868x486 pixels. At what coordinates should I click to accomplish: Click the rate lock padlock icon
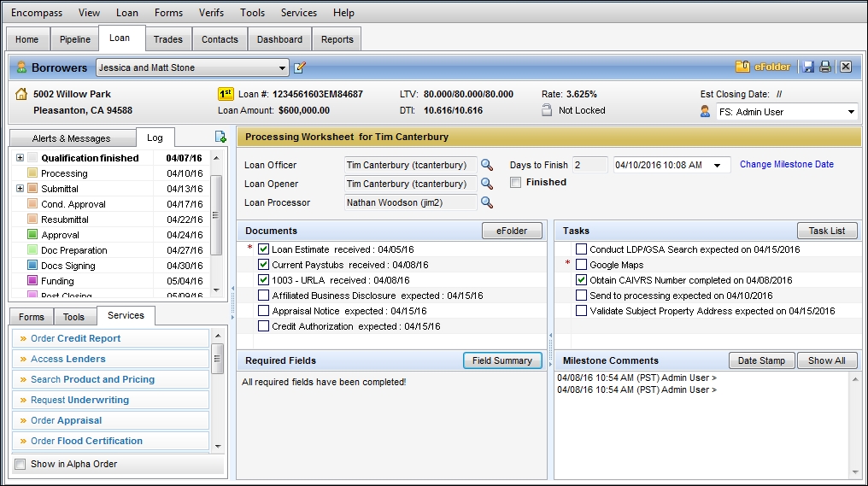tap(547, 110)
